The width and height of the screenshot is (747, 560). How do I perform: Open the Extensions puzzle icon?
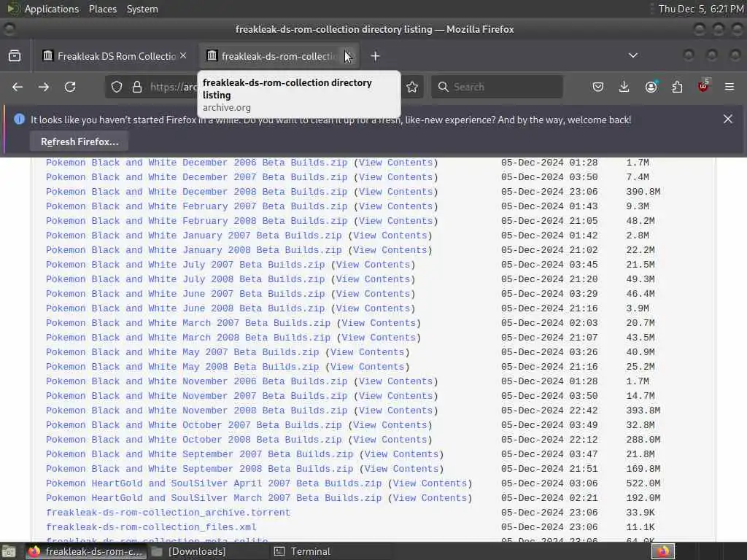(677, 87)
